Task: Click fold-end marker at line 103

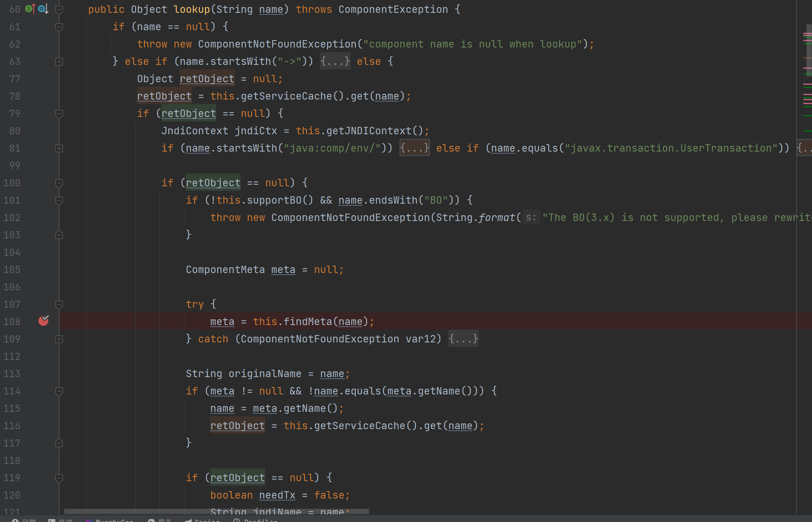Action: coord(59,234)
